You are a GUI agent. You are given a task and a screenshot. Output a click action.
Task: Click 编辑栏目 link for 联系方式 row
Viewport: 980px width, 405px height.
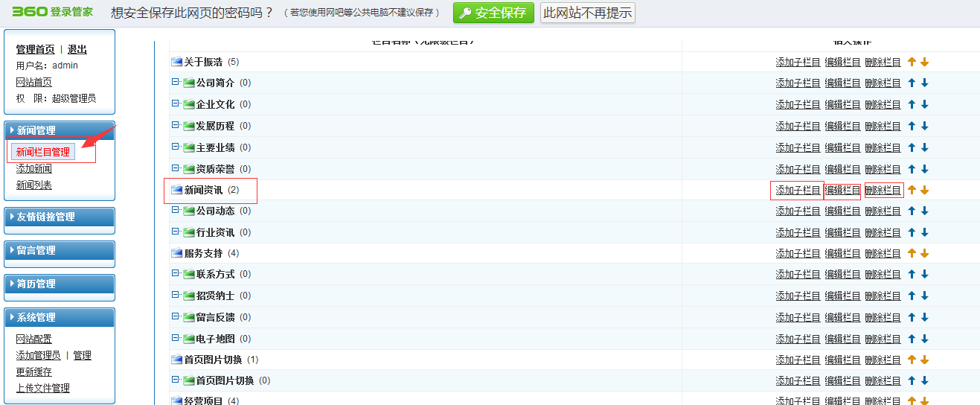point(842,275)
